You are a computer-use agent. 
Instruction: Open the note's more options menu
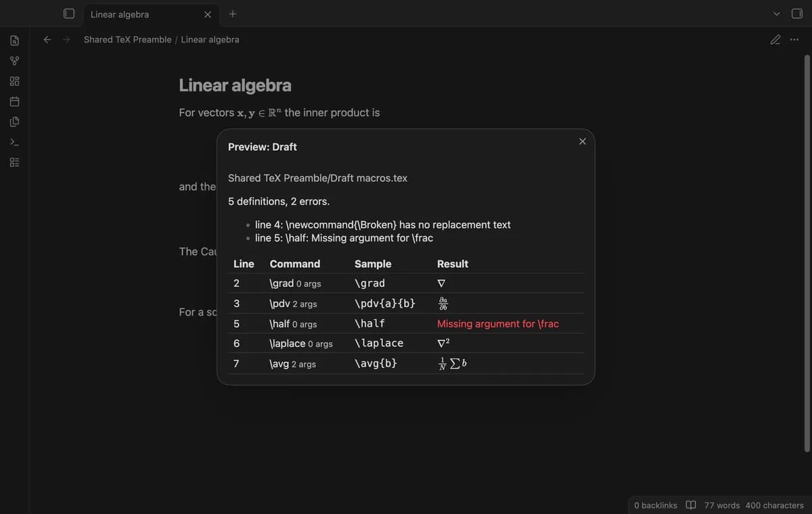tap(794, 39)
